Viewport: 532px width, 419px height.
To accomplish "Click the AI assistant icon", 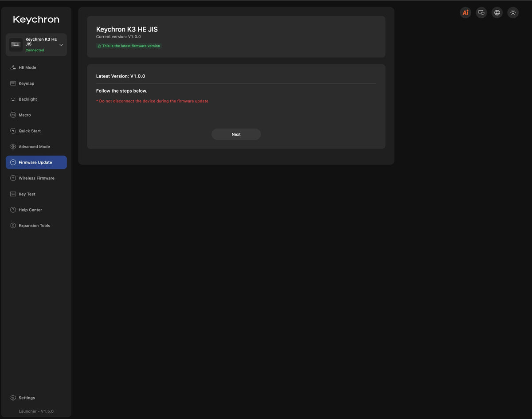I will coord(465,13).
